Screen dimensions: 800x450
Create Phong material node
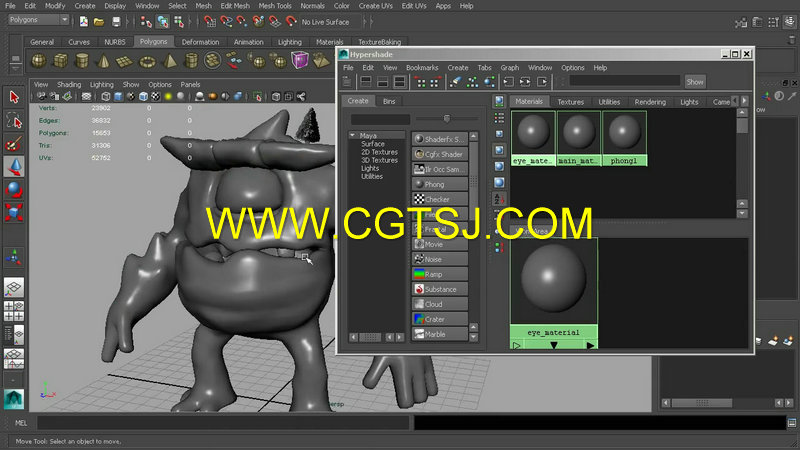[440, 184]
